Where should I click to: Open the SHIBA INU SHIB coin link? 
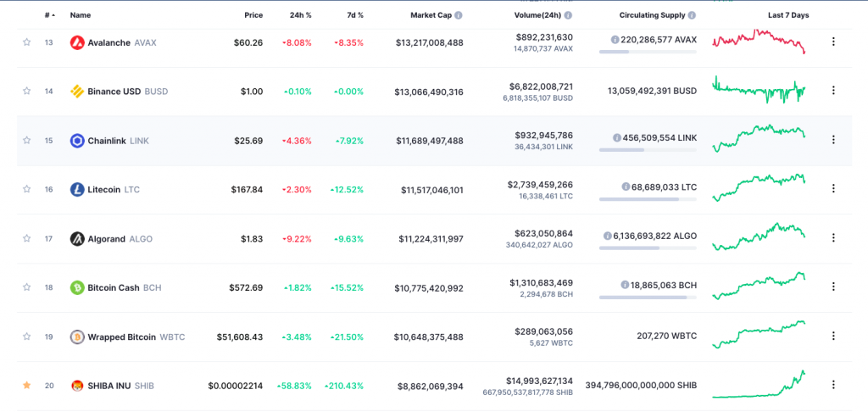coord(120,386)
